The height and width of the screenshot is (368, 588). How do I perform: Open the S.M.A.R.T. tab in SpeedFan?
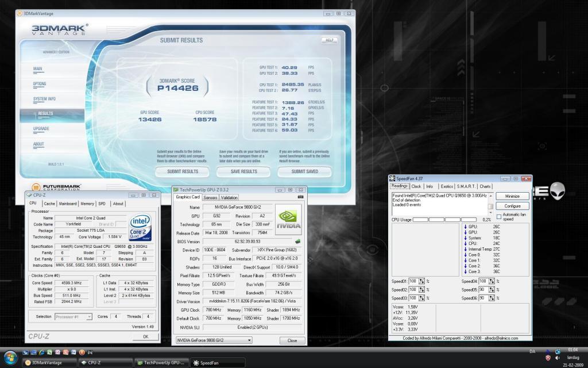tap(466, 186)
